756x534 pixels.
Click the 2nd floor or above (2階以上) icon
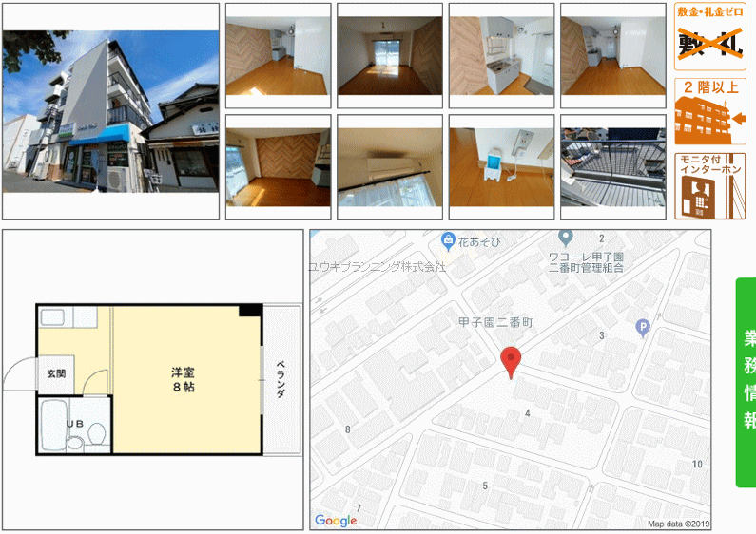point(709,111)
